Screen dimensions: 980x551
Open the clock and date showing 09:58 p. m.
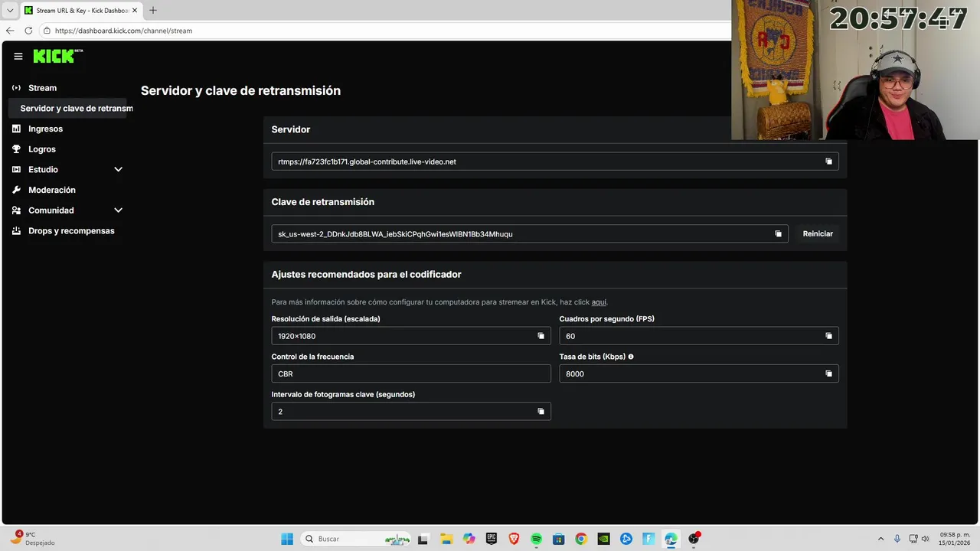[x=955, y=539]
